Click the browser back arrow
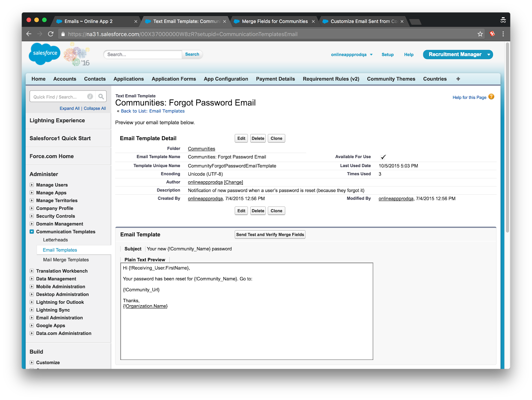Image resolution: width=532 pixels, height=400 pixels. [29, 34]
